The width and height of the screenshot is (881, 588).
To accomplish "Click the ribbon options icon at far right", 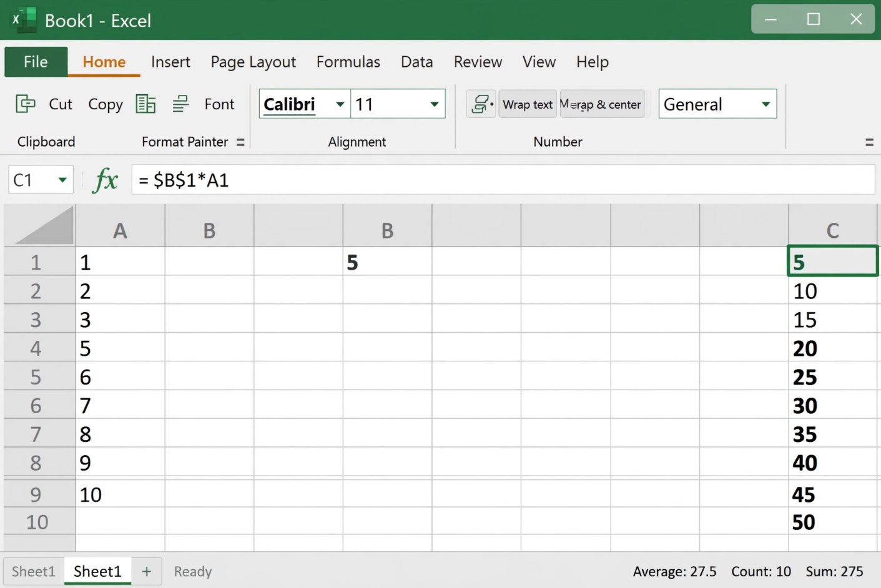I will coord(869,142).
